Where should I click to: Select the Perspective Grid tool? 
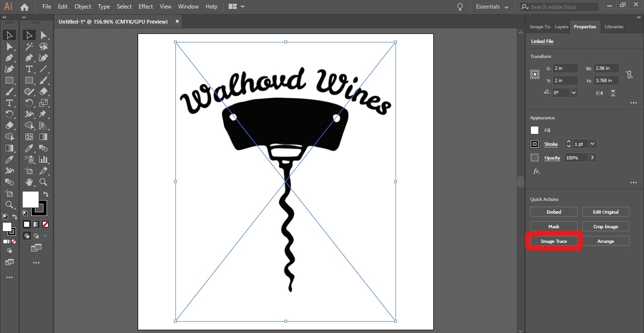(x=43, y=125)
